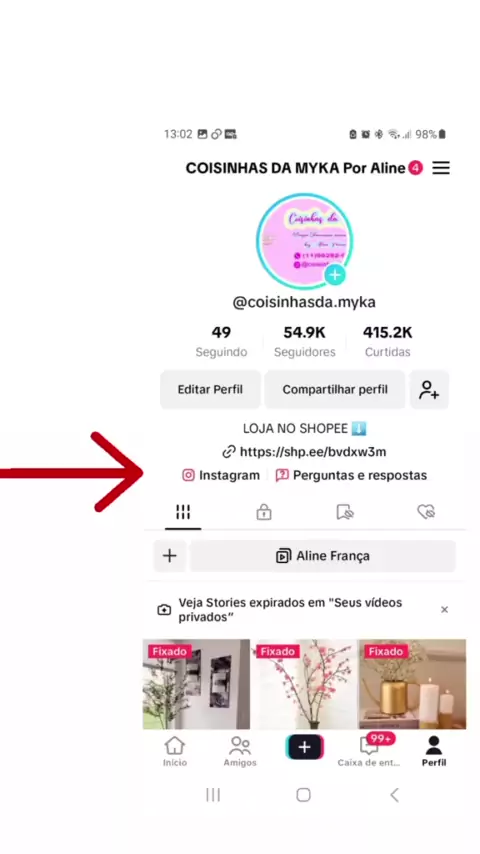Add a new playlist with plus button
Image resolution: width=480 pixels, height=854 pixels.
170,556
